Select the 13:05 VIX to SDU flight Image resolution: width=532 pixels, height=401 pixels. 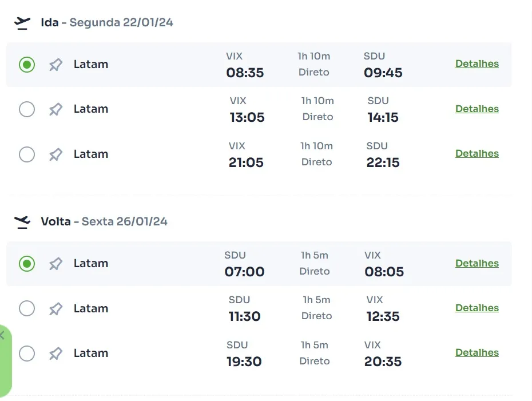pyautogui.click(x=27, y=109)
